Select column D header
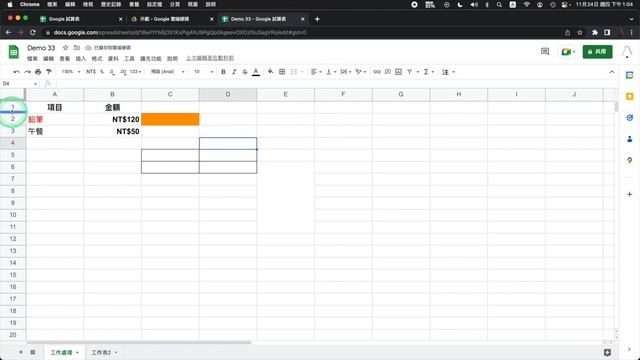The height and width of the screenshot is (360, 640). [228, 94]
